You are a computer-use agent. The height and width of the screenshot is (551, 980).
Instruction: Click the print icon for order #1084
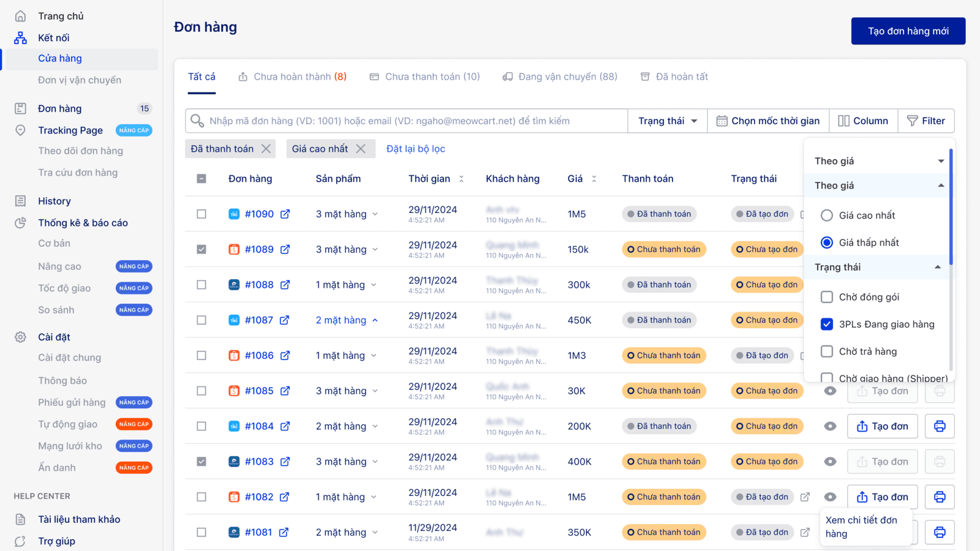tap(940, 426)
